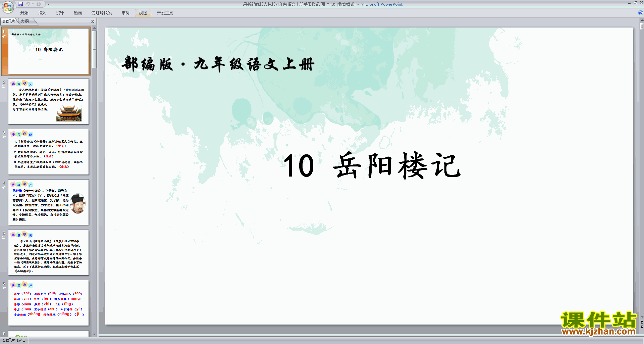
Task: Open the 插入 ribbon tab
Action: coord(42,13)
